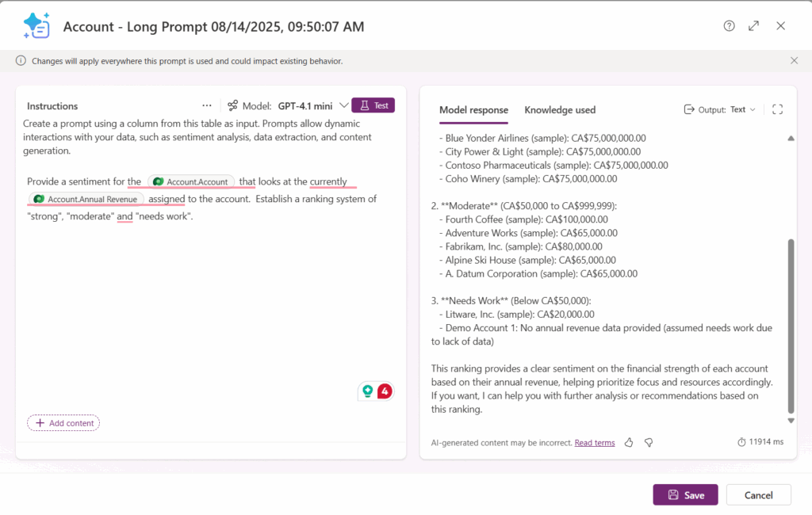Image resolution: width=812 pixels, height=515 pixels.
Task: Open the help question mark icon
Action: 730,26
